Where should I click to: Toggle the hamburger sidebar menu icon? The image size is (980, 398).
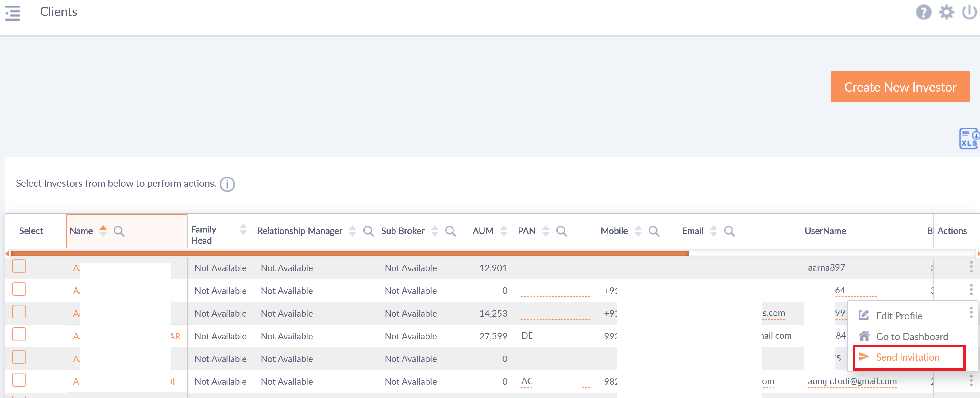pyautogui.click(x=13, y=13)
